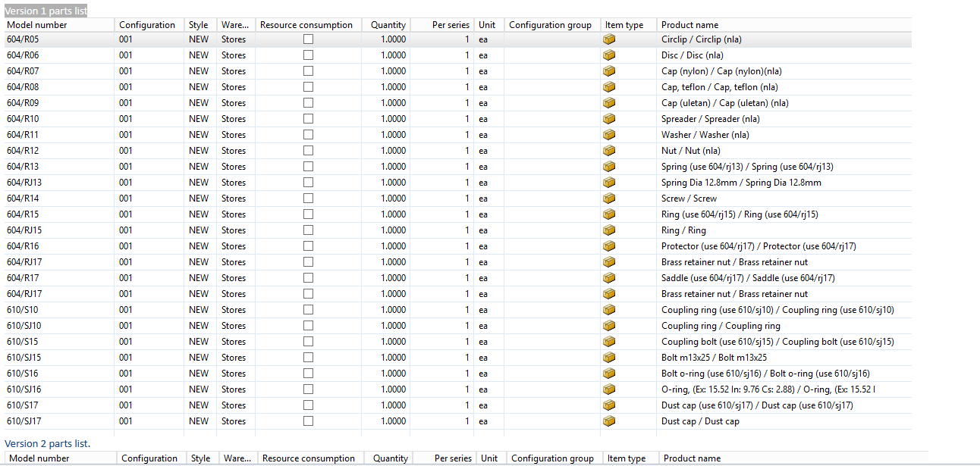Viewport: 980px width, 466px height.
Task: Click the box icon in the 604/RJ13 row
Action: [x=609, y=182]
